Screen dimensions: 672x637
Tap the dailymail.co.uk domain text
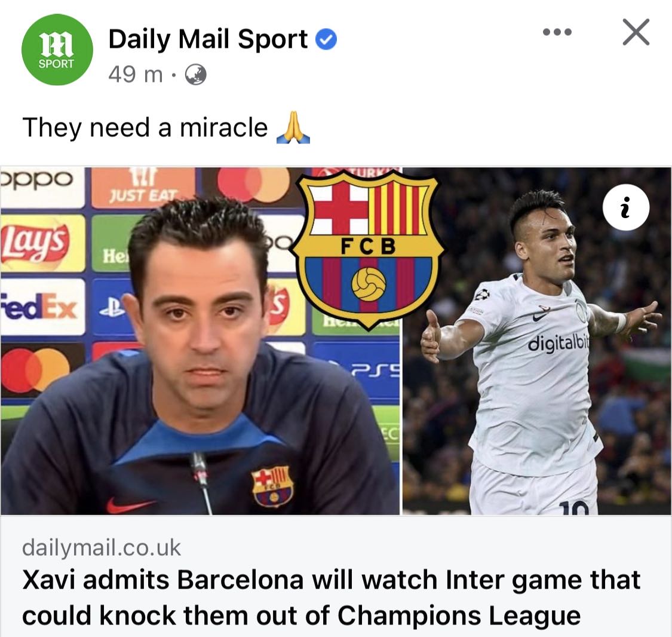click(102, 547)
